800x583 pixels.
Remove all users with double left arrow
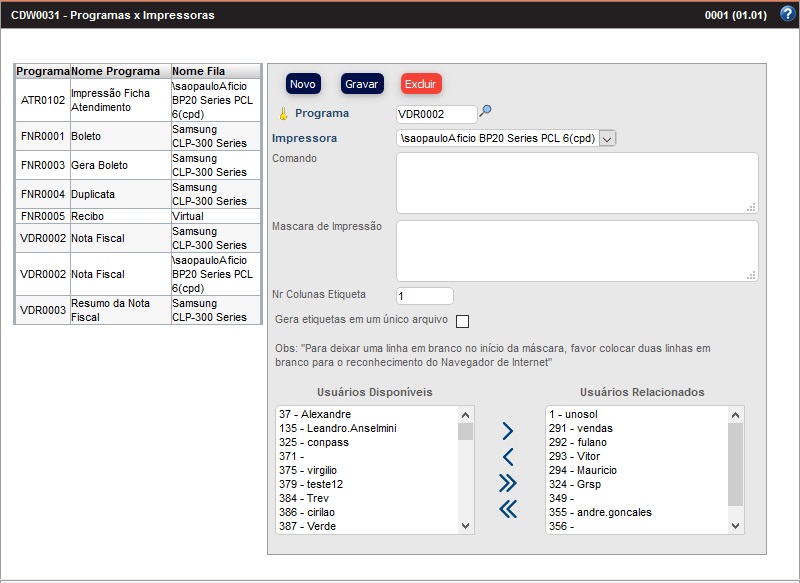pos(508,510)
